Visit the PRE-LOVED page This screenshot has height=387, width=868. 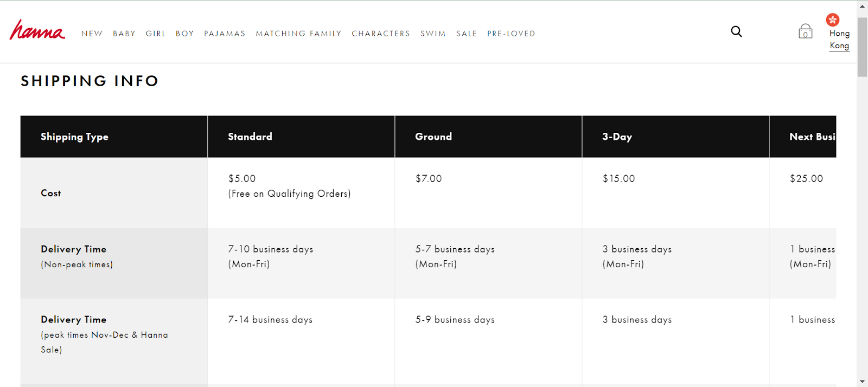[x=511, y=34]
